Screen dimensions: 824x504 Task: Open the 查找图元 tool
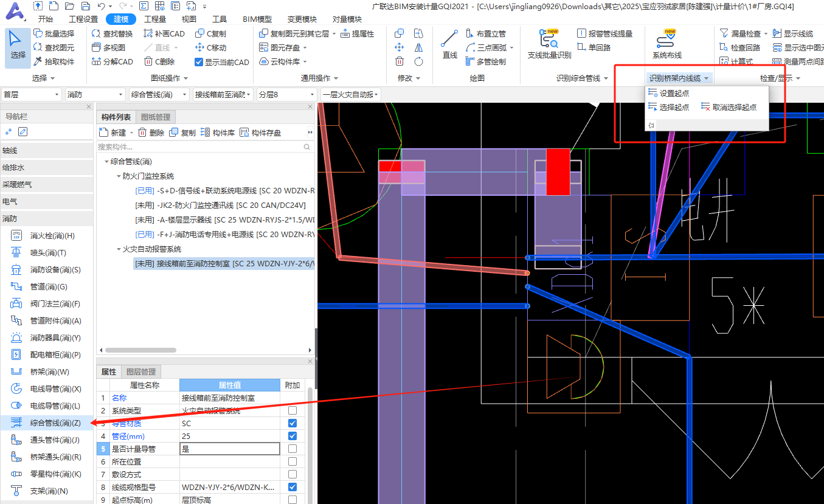click(x=54, y=47)
